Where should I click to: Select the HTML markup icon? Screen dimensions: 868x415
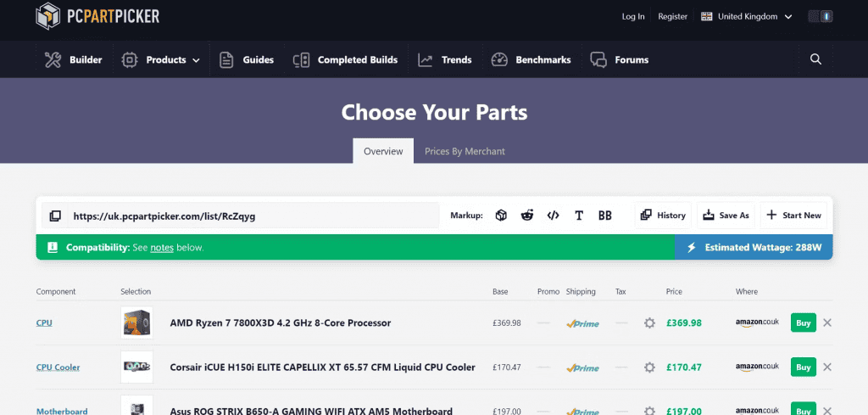(x=553, y=216)
